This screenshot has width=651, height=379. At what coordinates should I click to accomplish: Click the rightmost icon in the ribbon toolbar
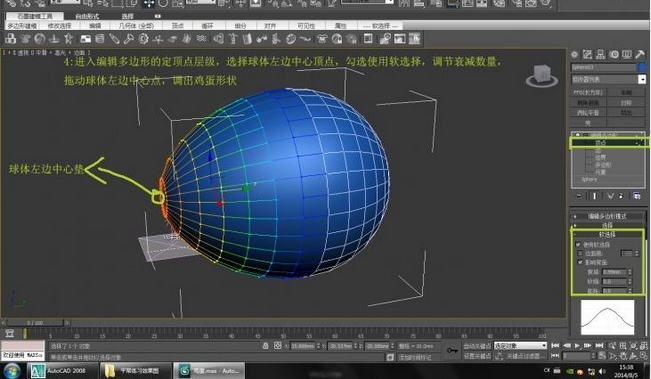click(414, 39)
